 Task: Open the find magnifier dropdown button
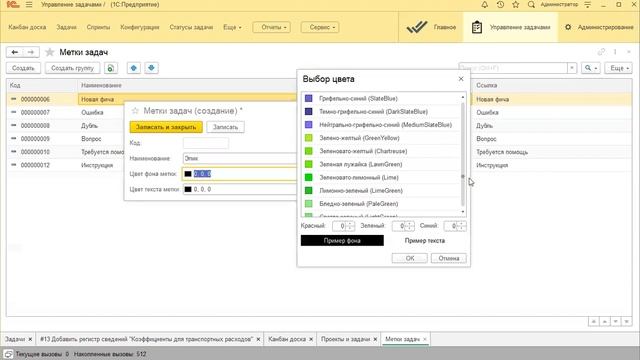591,68
